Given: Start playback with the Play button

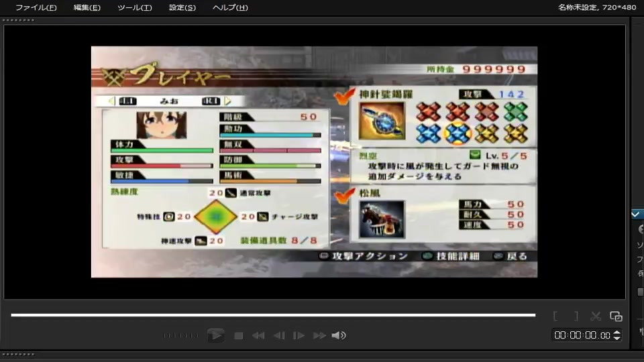Looking at the screenshot, I should 215,335.
